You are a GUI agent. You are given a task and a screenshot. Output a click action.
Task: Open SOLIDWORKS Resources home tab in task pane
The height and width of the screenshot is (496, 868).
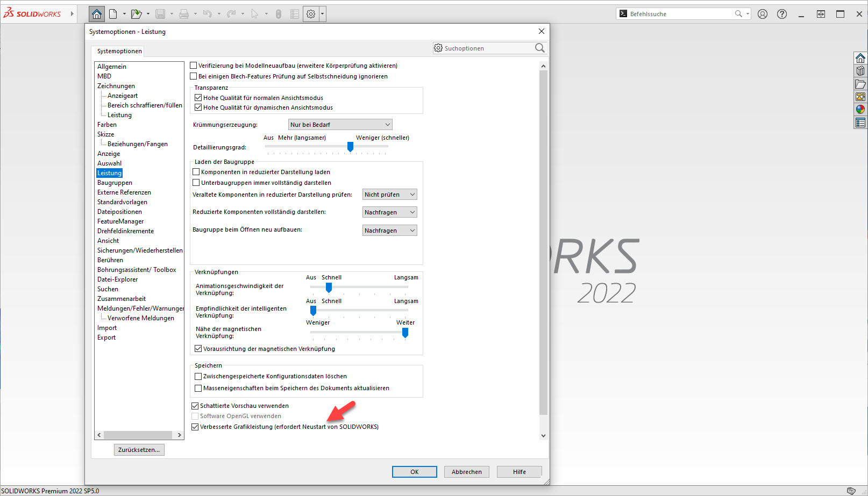click(860, 58)
